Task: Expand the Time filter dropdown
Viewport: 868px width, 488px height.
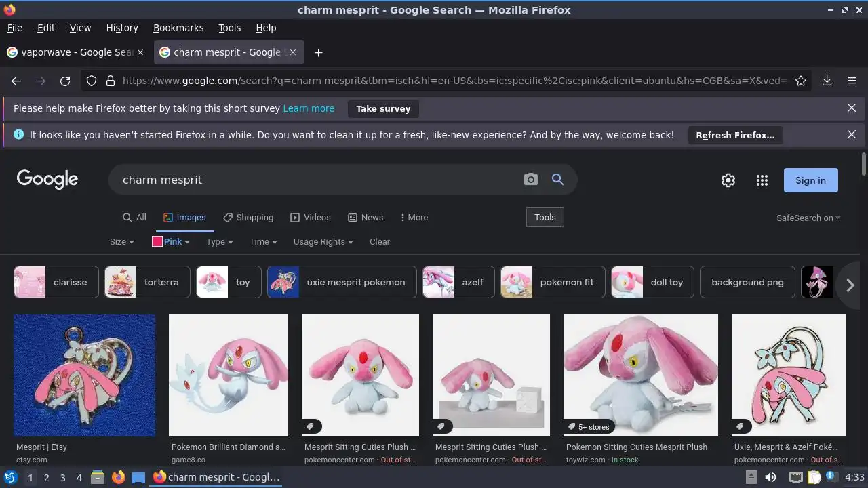Action: pos(263,242)
